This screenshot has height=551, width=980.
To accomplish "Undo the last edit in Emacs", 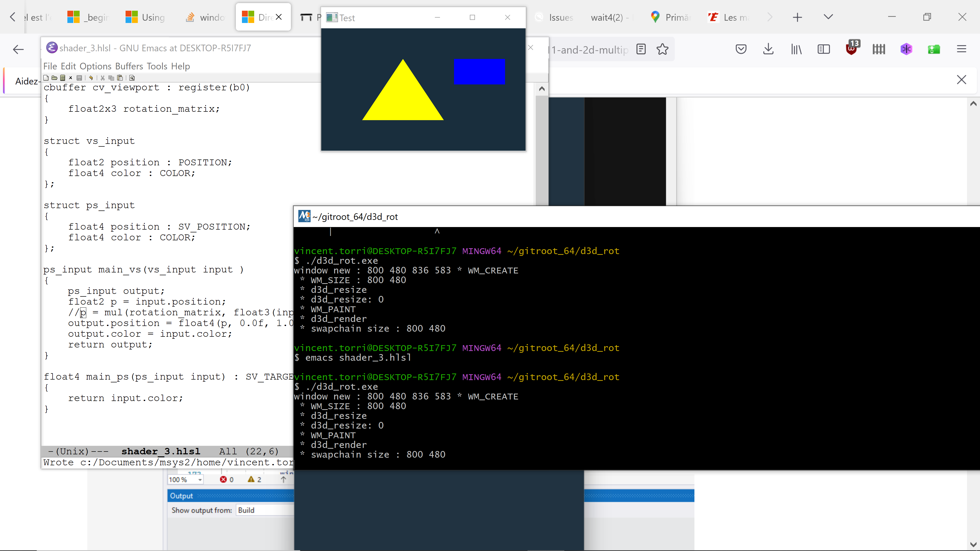I will pos(91,78).
